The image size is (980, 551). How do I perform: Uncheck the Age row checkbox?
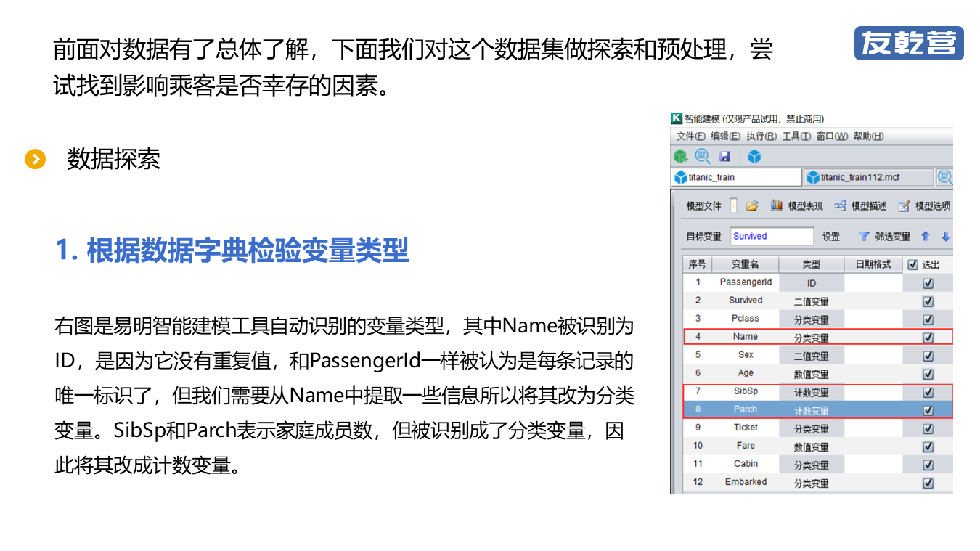click(928, 375)
